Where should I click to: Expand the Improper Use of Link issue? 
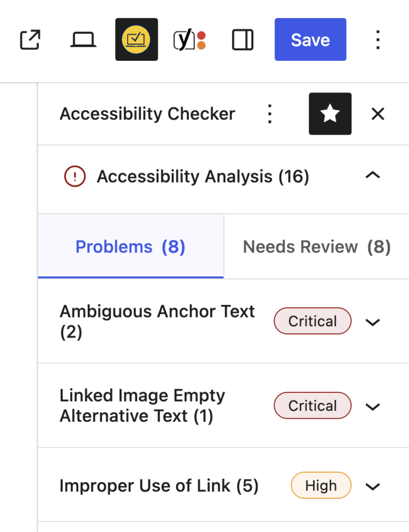372,487
